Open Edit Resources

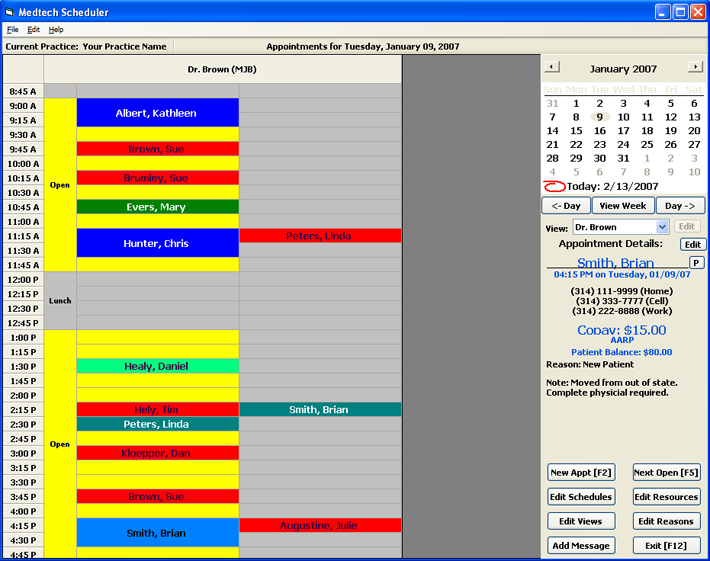pos(666,497)
